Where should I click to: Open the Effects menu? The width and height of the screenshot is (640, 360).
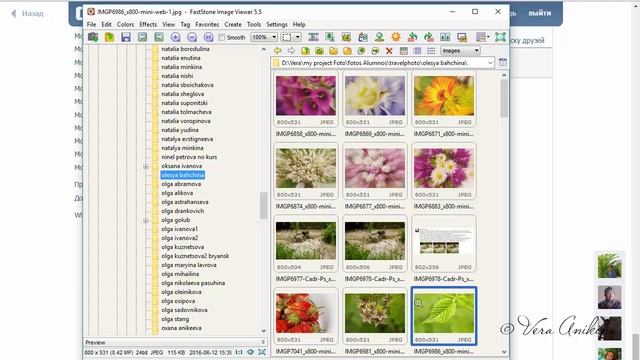click(148, 24)
